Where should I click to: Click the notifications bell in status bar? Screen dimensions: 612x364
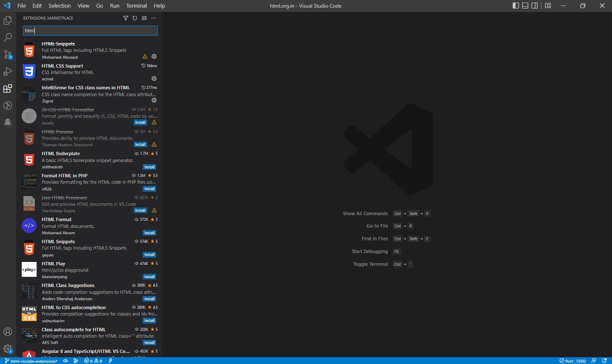pyautogui.click(x=604, y=361)
